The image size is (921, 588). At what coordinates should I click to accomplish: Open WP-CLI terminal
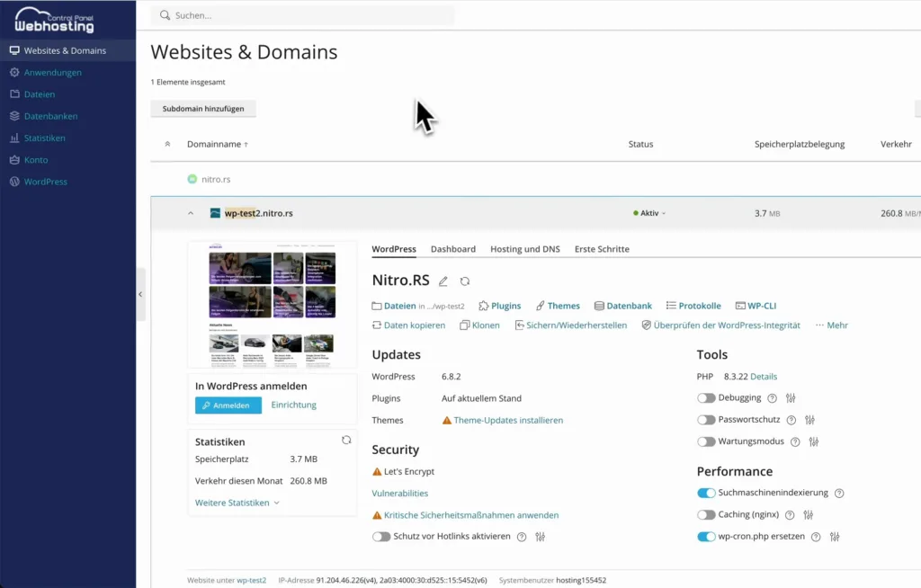coord(756,306)
